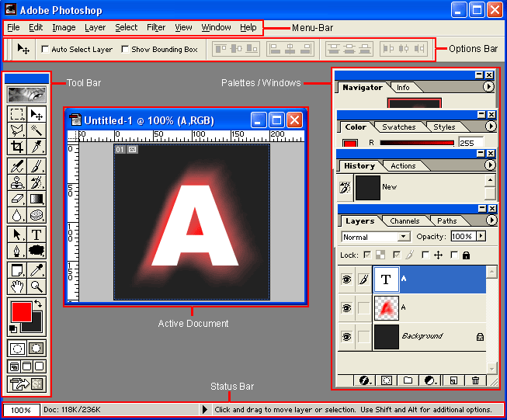Click Add layer style button

[365, 380]
